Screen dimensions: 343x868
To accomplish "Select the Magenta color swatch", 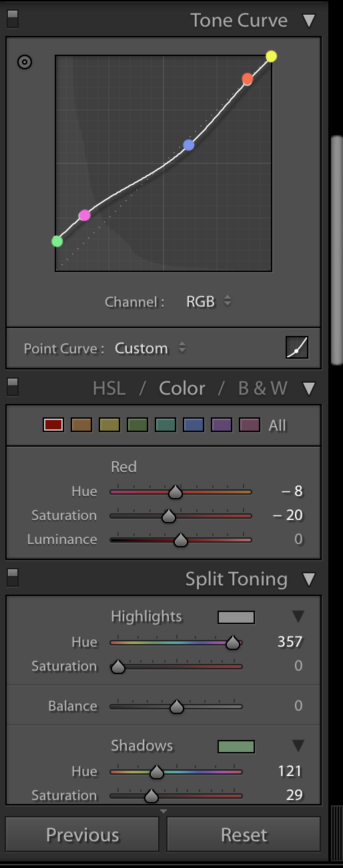I will (250, 425).
